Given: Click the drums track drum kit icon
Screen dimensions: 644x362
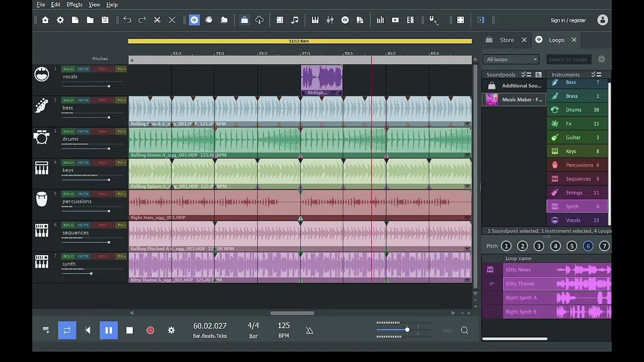Looking at the screenshot, I should pyautogui.click(x=42, y=137).
